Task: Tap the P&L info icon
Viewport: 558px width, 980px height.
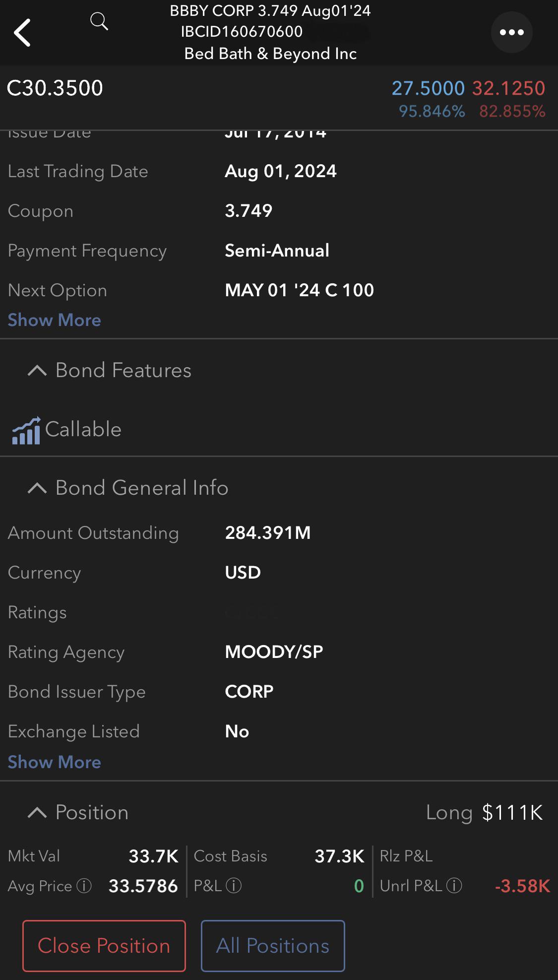Action: pos(234,886)
